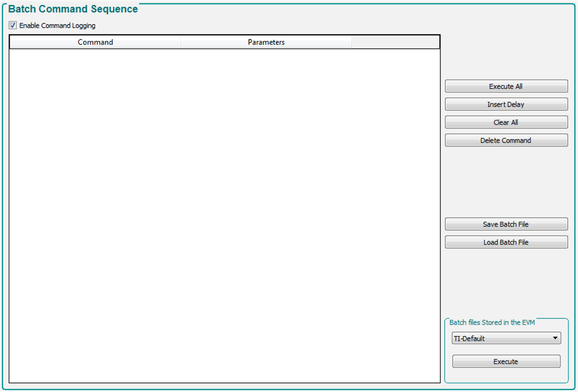The width and height of the screenshot is (578, 392).
Task: Toggle the Enable Command Logging checkbox
Action: 13,25
